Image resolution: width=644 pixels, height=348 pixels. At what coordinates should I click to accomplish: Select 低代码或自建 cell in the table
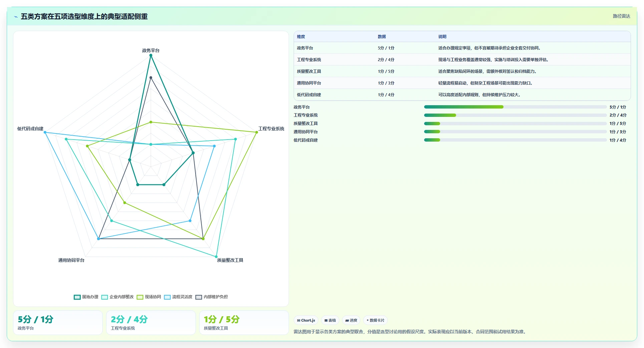tap(309, 95)
